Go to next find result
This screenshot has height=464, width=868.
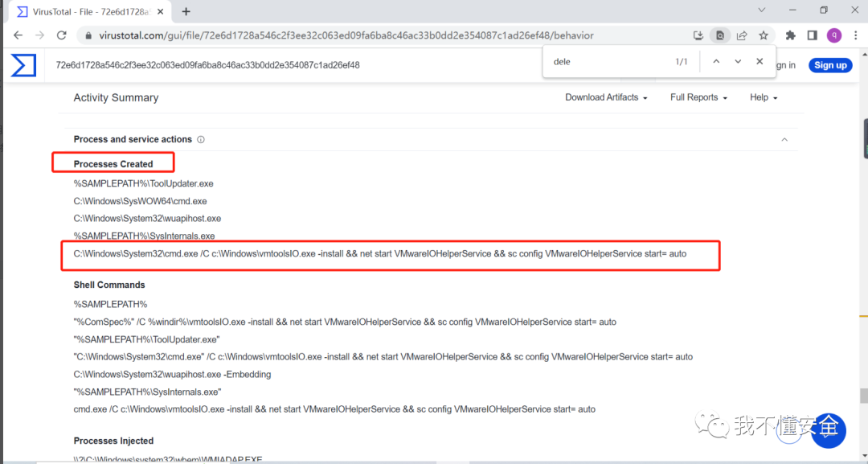click(x=738, y=61)
